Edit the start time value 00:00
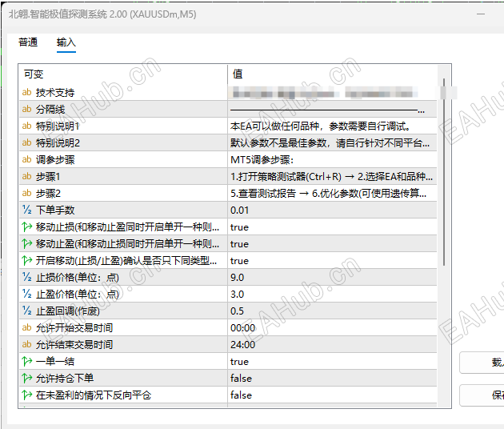This screenshot has width=504, height=429. click(x=242, y=328)
